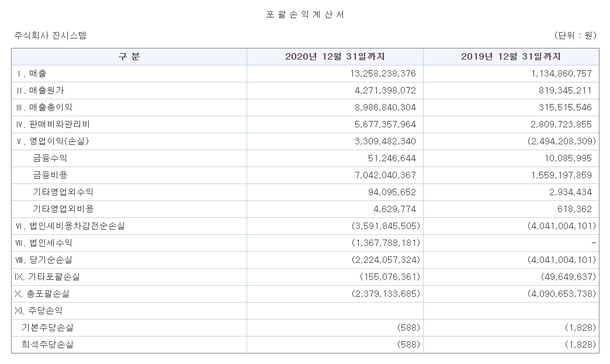Select the value (155,076,361)
The image size is (610, 364).
pos(390,277)
